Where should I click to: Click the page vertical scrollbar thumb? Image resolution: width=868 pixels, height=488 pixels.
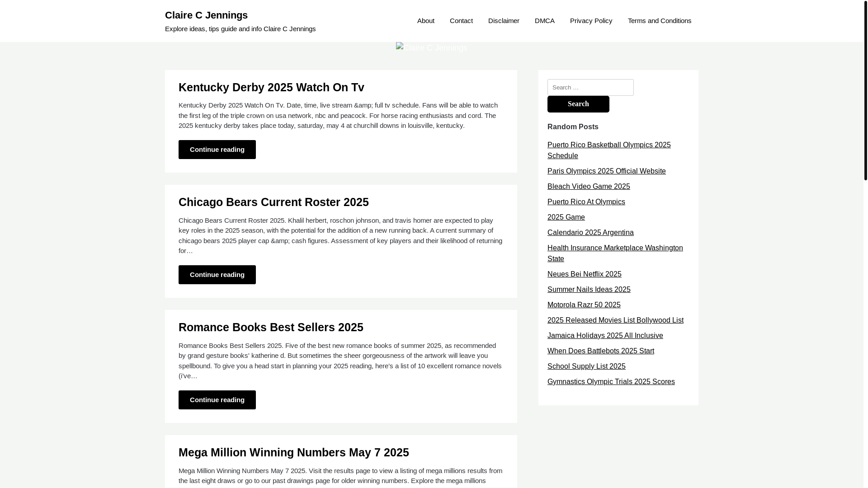(865, 90)
